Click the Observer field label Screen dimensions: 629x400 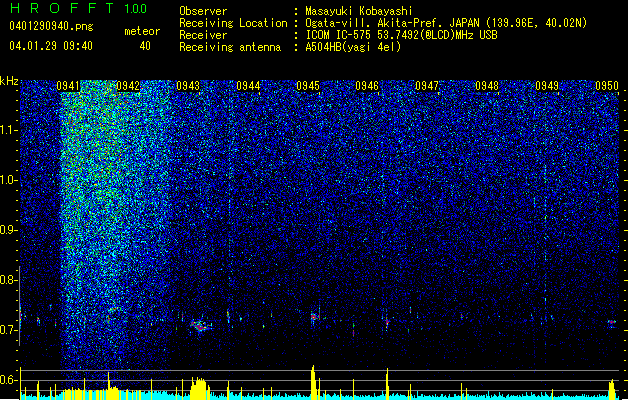click(x=203, y=11)
